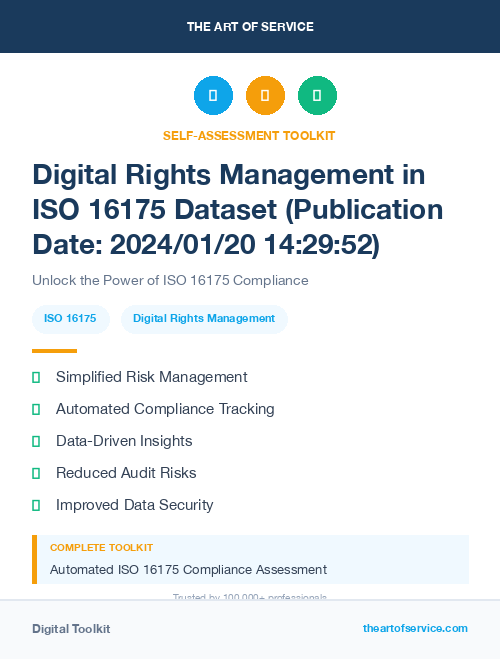Click 'Simplified Risk Management' text
The image size is (500, 659).
(x=152, y=377)
